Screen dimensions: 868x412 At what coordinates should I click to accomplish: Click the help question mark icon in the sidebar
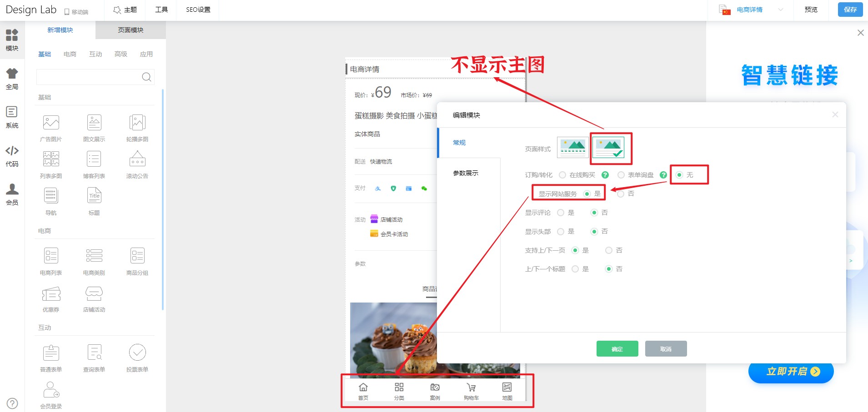(12, 403)
